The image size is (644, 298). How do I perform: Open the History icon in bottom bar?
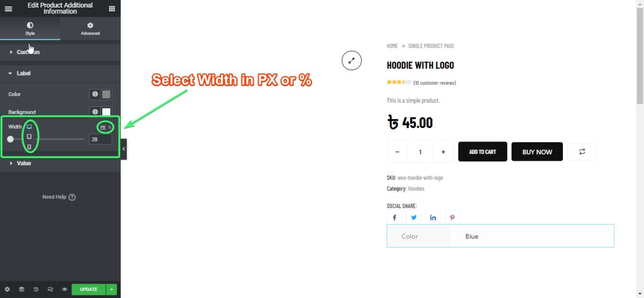coord(36,289)
